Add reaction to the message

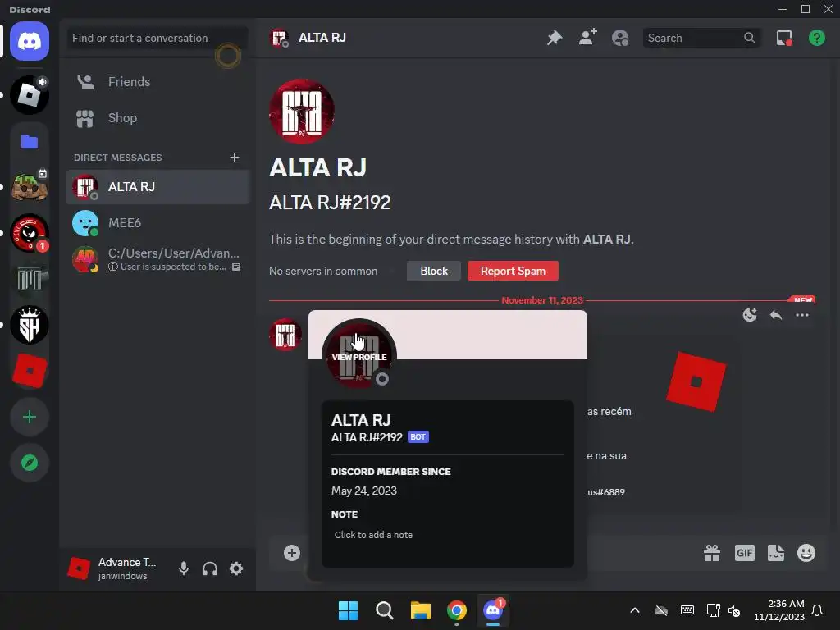pyautogui.click(x=750, y=315)
